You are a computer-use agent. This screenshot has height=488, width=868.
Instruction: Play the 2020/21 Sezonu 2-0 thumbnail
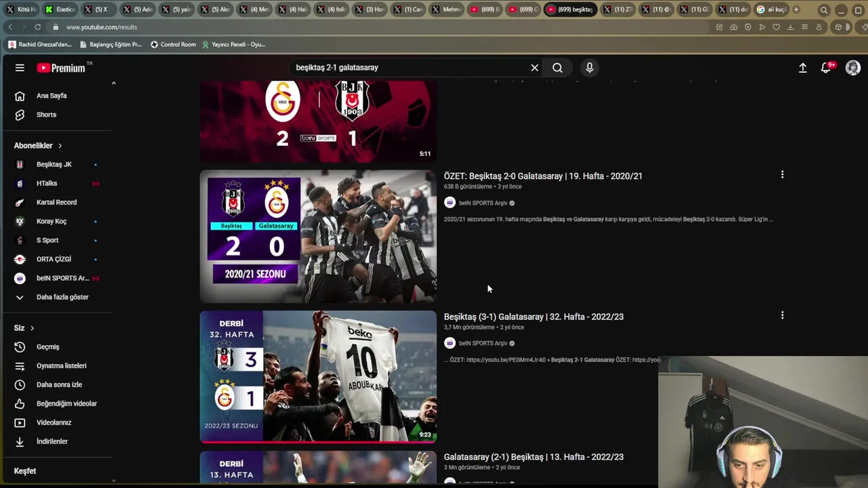coord(318,236)
